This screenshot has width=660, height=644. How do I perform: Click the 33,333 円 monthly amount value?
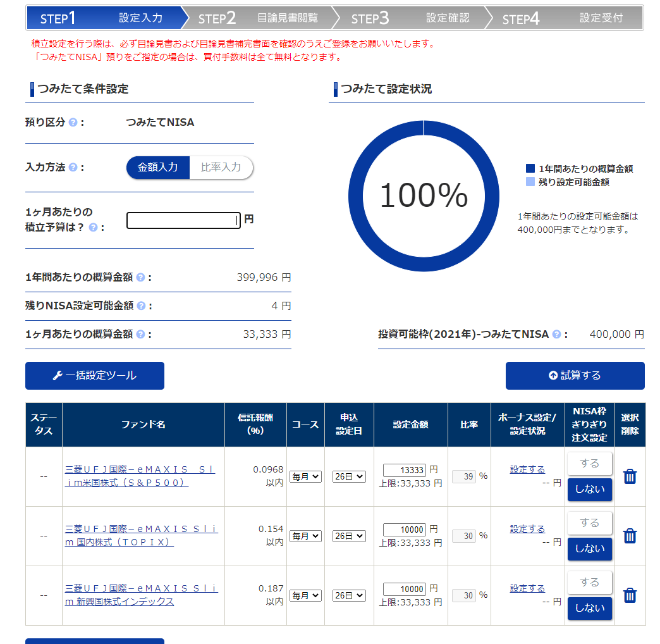tap(267, 335)
